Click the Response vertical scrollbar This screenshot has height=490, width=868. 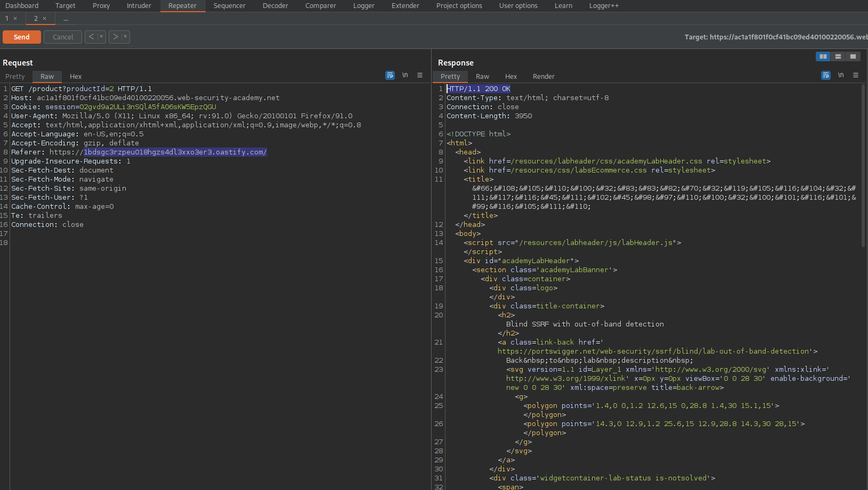[x=863, y=165]
